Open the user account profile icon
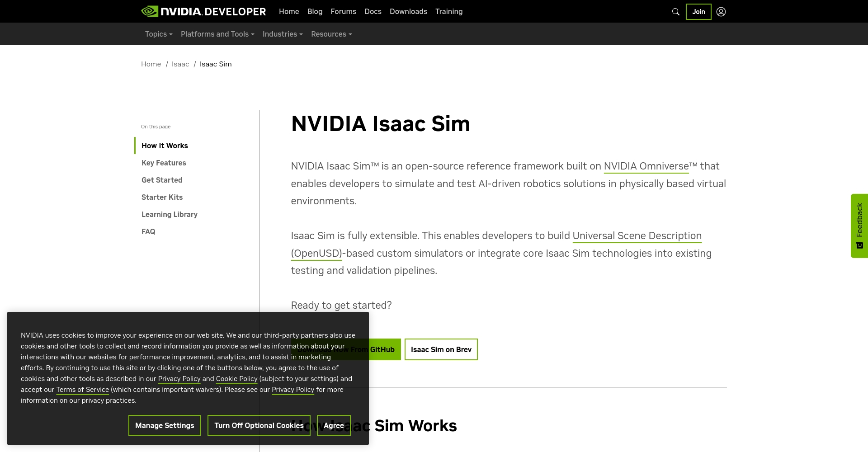 click(x=721, y=12)
